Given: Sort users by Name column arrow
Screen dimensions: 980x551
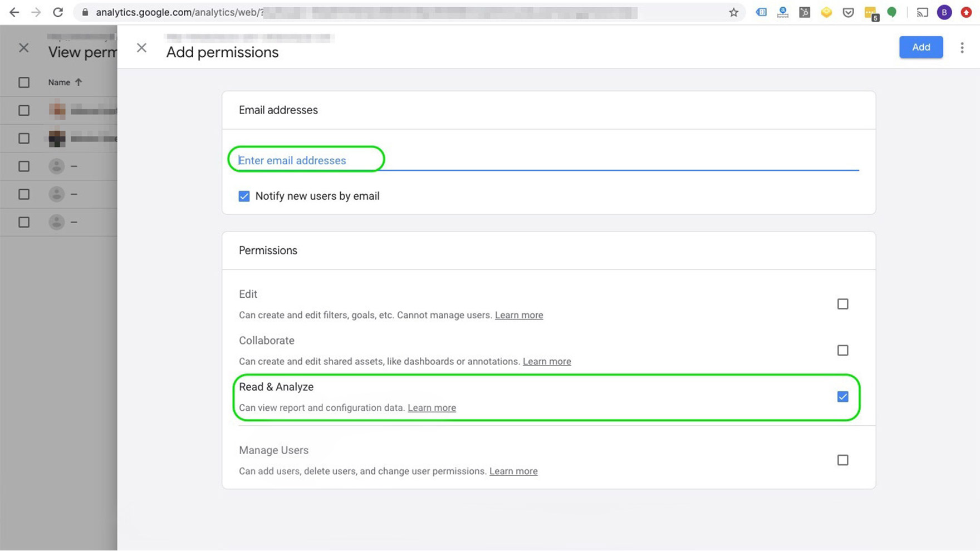Looking at the screenshot, I should (79, 82).
